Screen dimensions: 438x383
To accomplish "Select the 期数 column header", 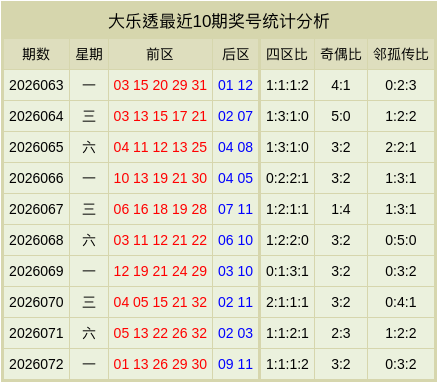I will 36,54.
